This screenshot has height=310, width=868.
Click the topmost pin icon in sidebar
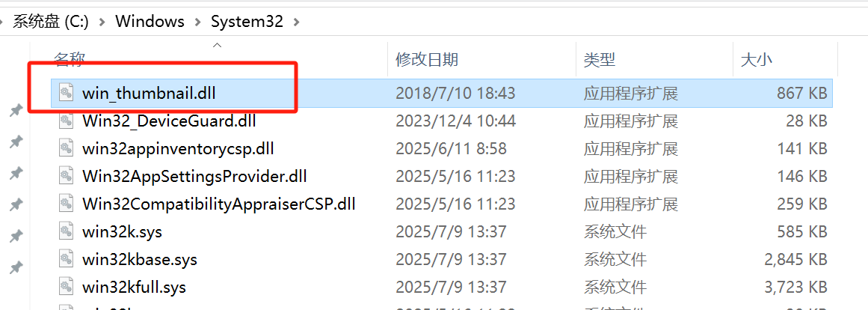16,111
